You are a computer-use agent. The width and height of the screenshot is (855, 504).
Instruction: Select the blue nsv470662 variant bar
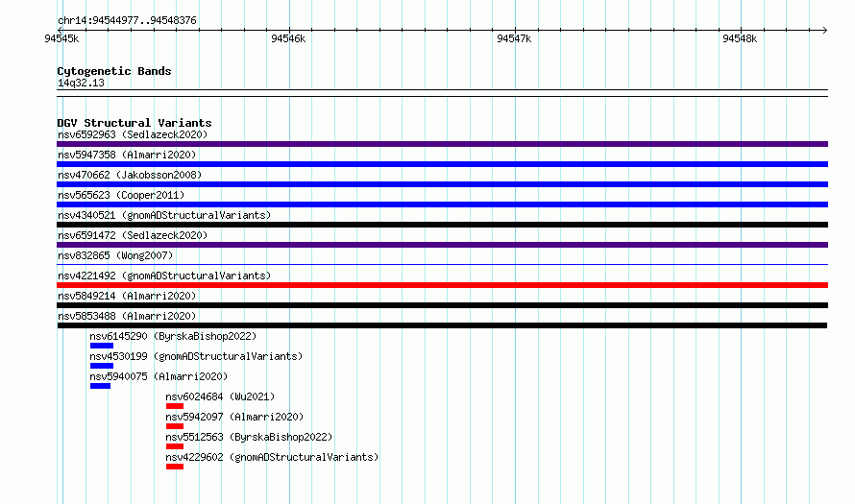pos(442,184)
